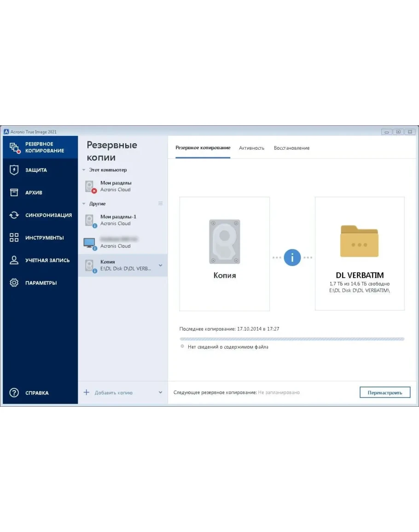The width and height of the screenshot is (419, 532).
Task: Collapse the Этот компьютер group
Action: pyautogui.click(x=84, y=170)
